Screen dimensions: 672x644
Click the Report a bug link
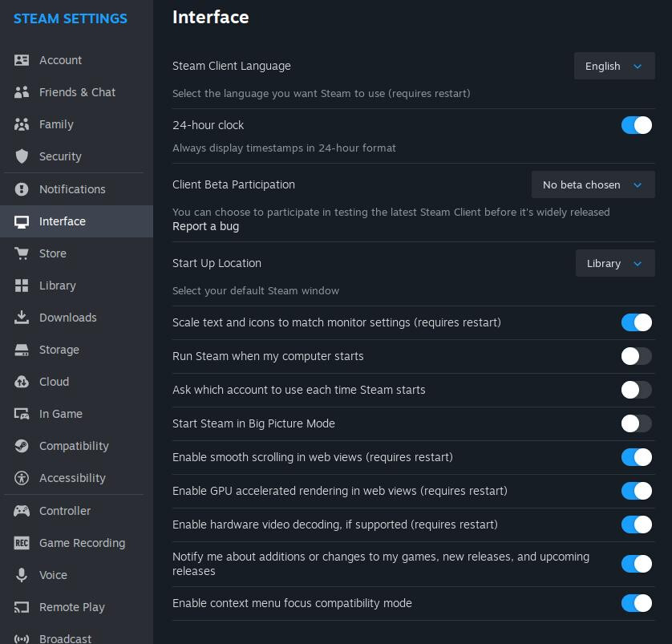[x=205, y=226]
